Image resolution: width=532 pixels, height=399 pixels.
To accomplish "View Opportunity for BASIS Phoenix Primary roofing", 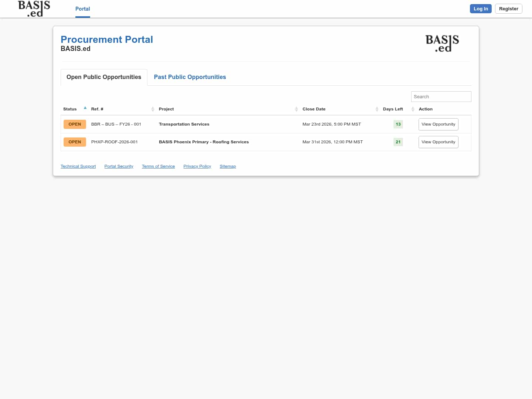I will click(x=438, y=142).
